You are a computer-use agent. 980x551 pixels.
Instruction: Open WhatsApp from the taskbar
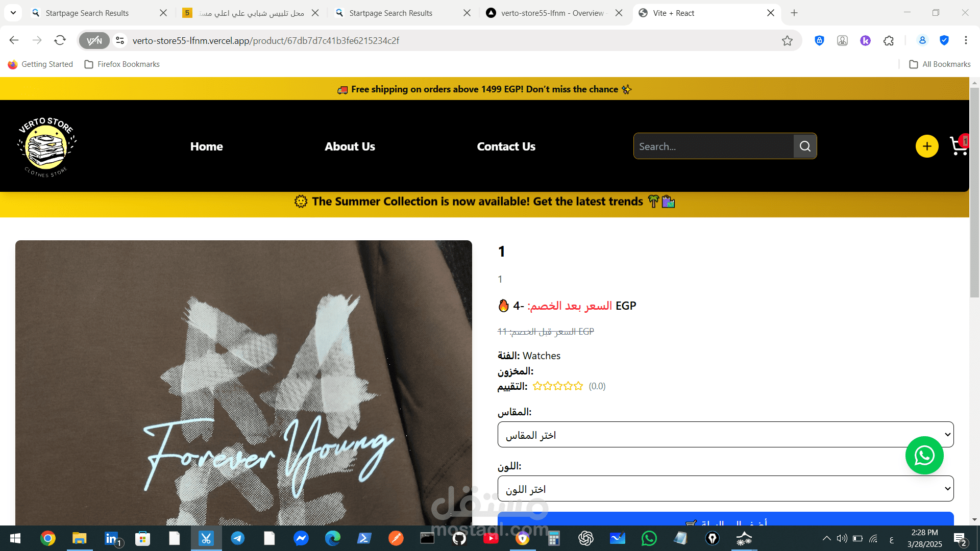click(x=649, y=538)
